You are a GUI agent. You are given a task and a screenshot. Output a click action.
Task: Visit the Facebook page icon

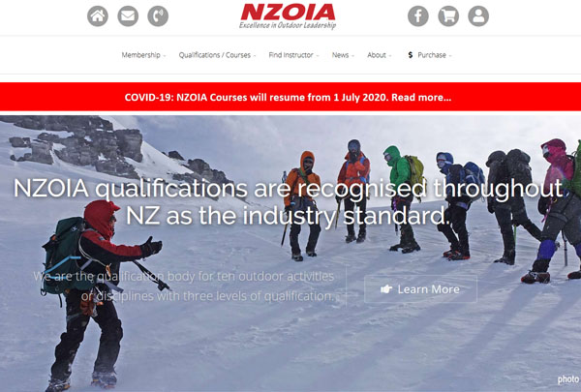[418, 15]
